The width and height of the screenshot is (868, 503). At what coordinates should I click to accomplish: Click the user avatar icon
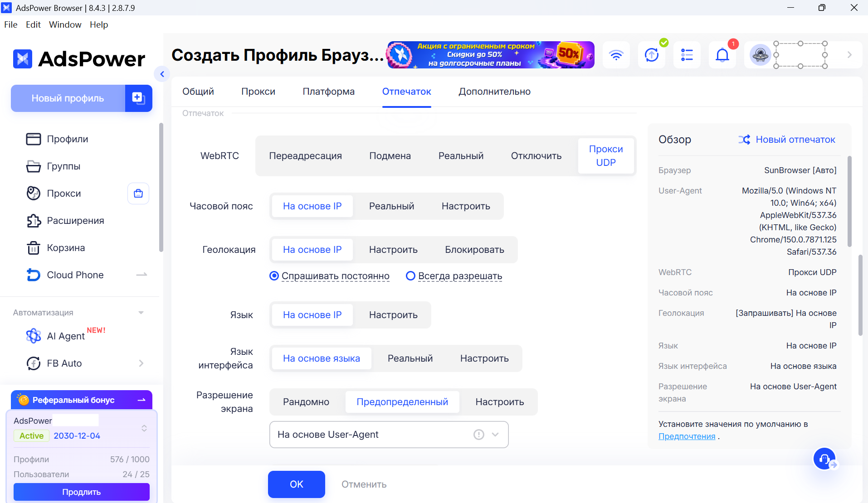[x=761, y=55]
